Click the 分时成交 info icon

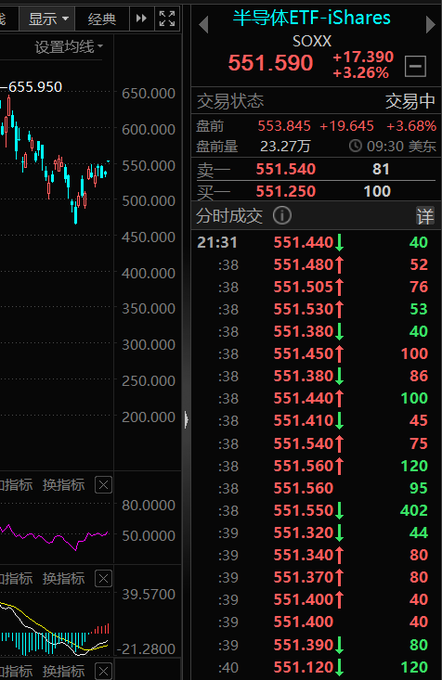click(282, 215)
